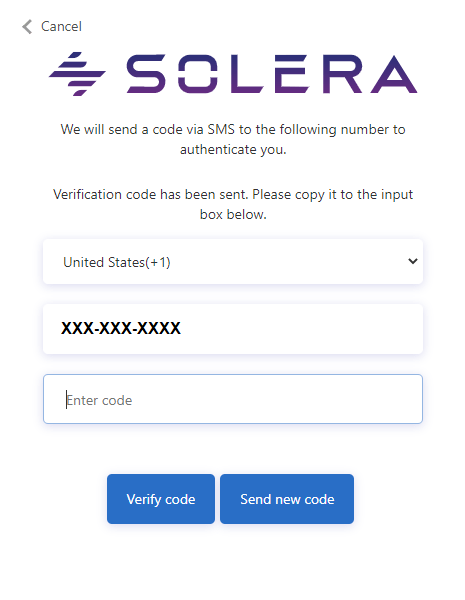
Task: Click the letter O in the SOLERA logo
Action: tap(197, 74)
